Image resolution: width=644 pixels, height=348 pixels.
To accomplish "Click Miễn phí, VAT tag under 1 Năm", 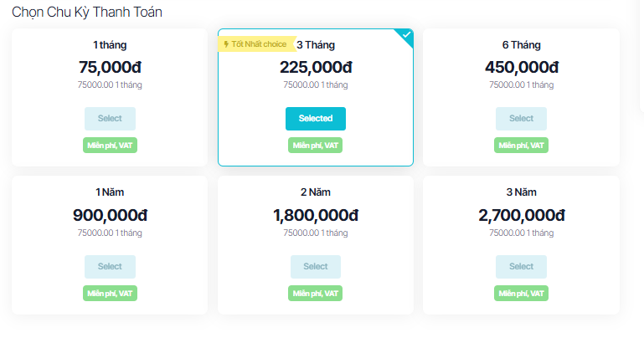I will click(110, 294).
